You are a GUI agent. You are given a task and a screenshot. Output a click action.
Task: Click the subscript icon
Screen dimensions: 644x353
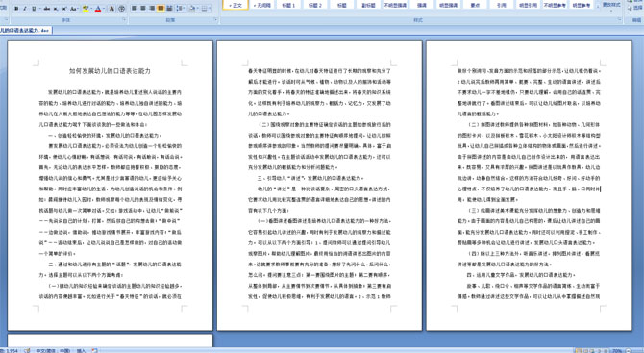(x=56, y=9)
